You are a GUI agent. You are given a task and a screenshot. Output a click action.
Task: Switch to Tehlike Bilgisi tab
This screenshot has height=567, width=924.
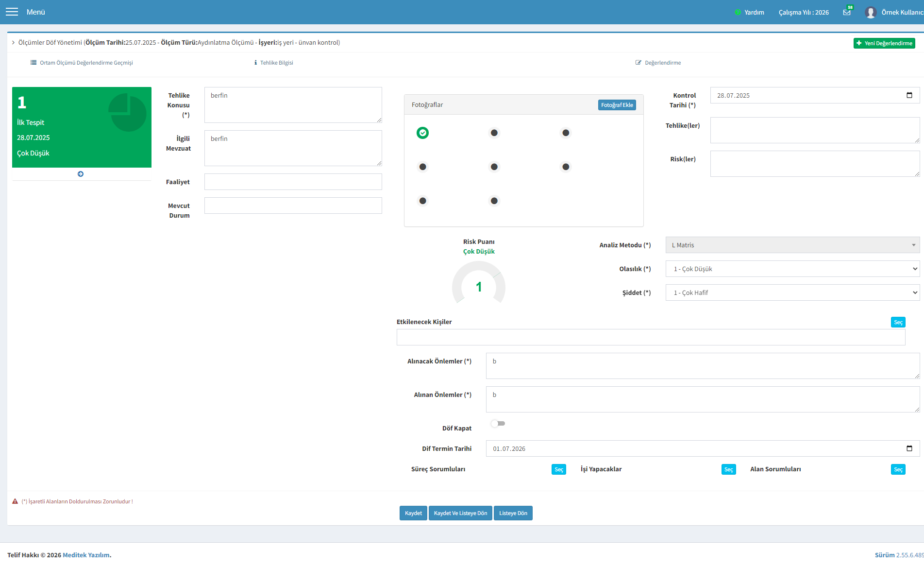(273, 63)
